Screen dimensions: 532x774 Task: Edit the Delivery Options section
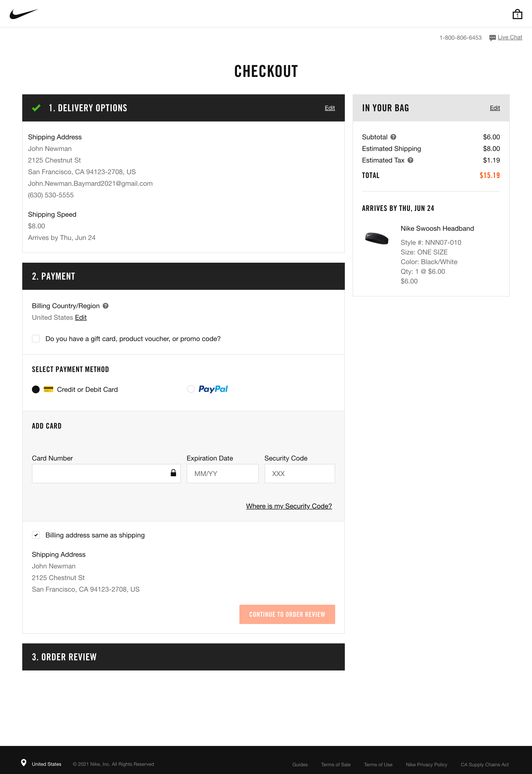coord(330,108)
